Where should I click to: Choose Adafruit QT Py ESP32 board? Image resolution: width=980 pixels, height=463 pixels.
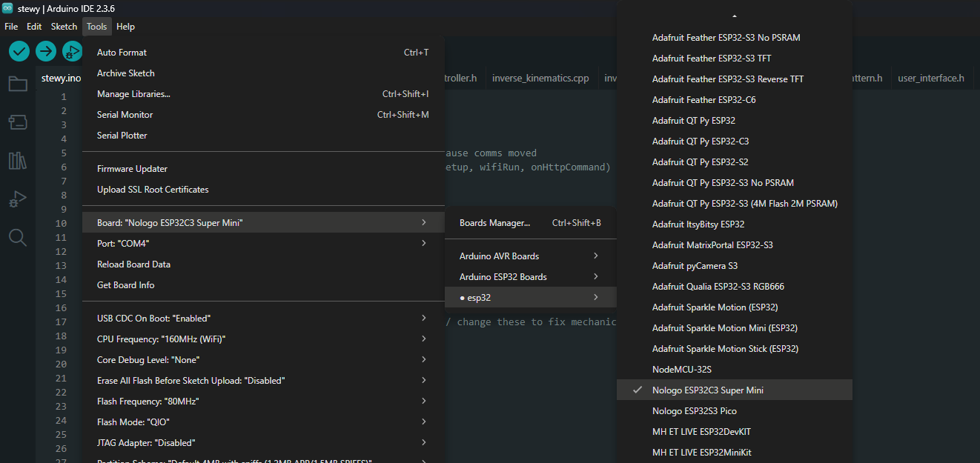pos(735,121)
